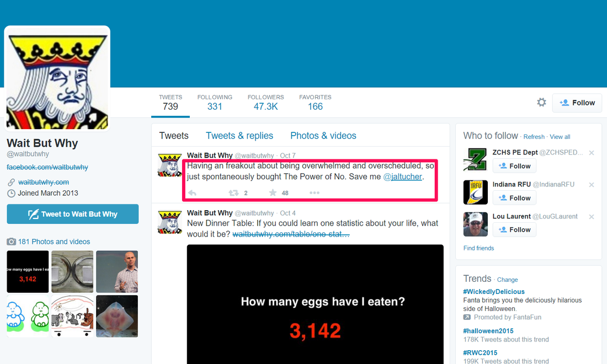Dismiss Indiana RFU suggestion
607x364 pixels.
[x=592, y=185]
